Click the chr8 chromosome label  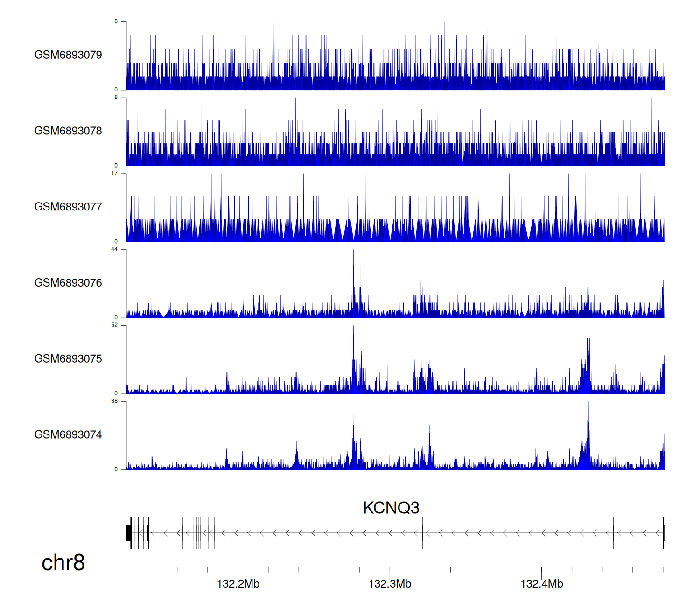63,563
